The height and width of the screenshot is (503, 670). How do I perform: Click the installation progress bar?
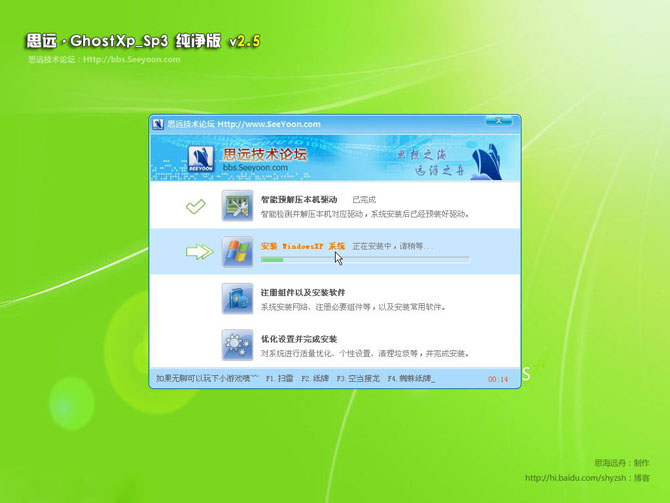(365, 259)
